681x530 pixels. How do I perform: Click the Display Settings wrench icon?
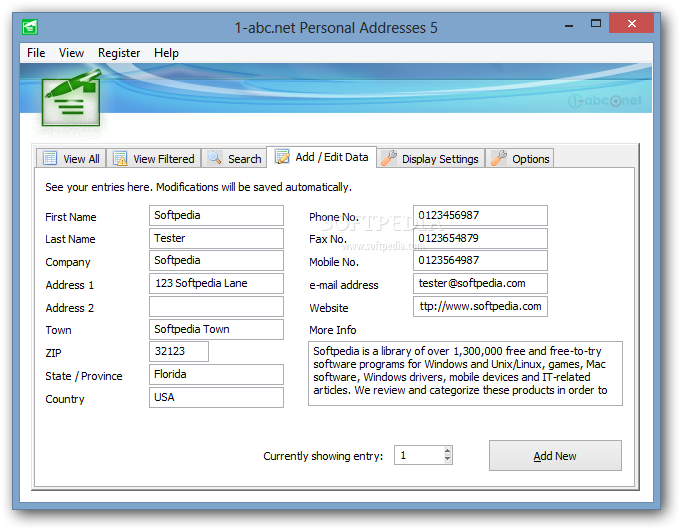point(389,158)
